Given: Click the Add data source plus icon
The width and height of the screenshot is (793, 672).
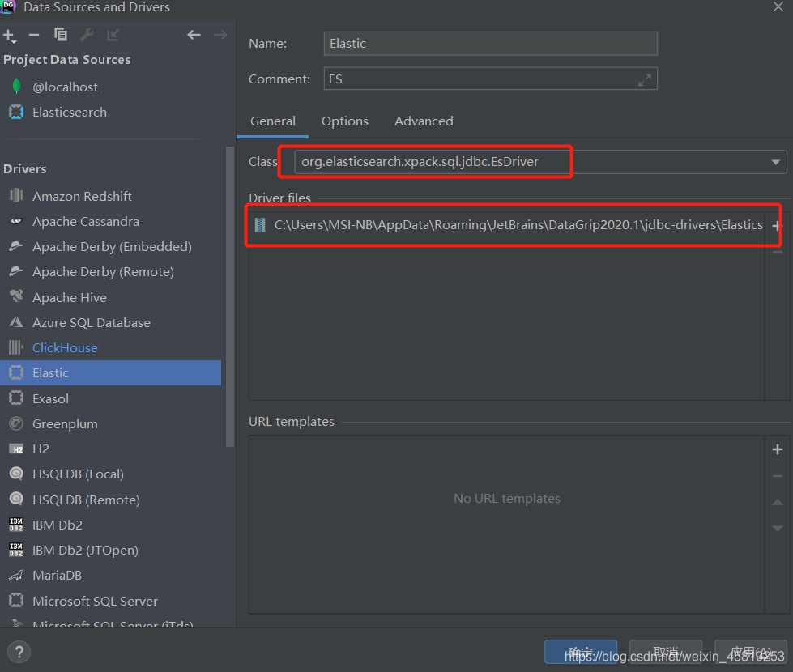Looking at the screenshot, I should 10,36.
